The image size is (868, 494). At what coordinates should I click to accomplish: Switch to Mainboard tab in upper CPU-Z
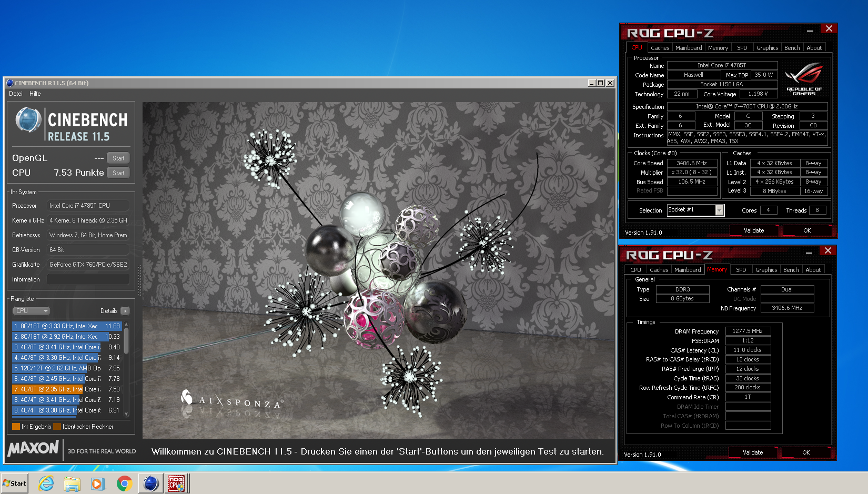click(689, 48)
